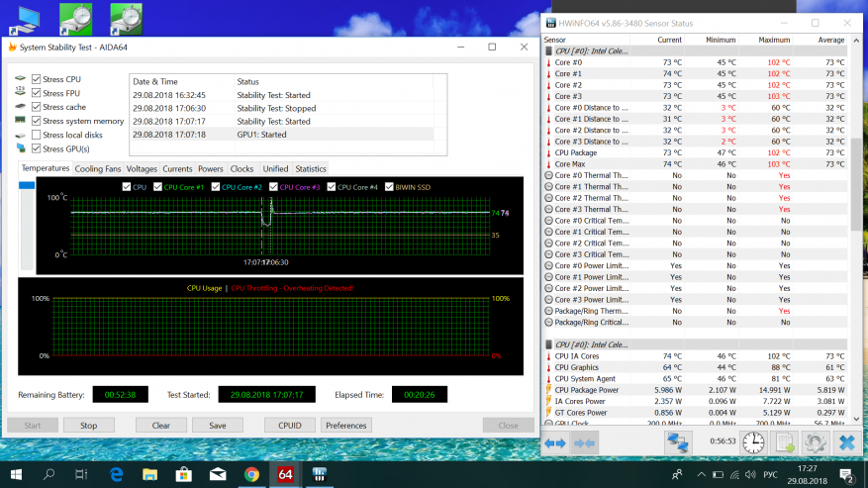Click HWiNFO scrollbar up arrow
868x488 pixels.
click(x=856, y=41)
